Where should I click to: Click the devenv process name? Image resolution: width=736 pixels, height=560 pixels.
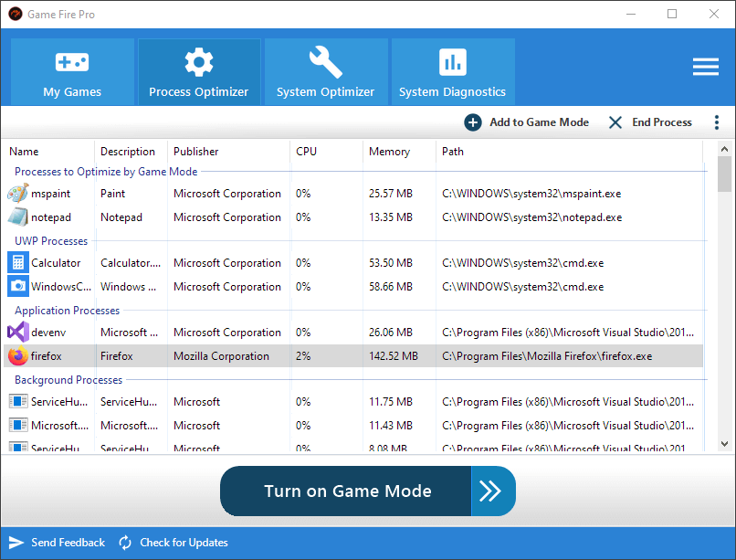point(48,333)
